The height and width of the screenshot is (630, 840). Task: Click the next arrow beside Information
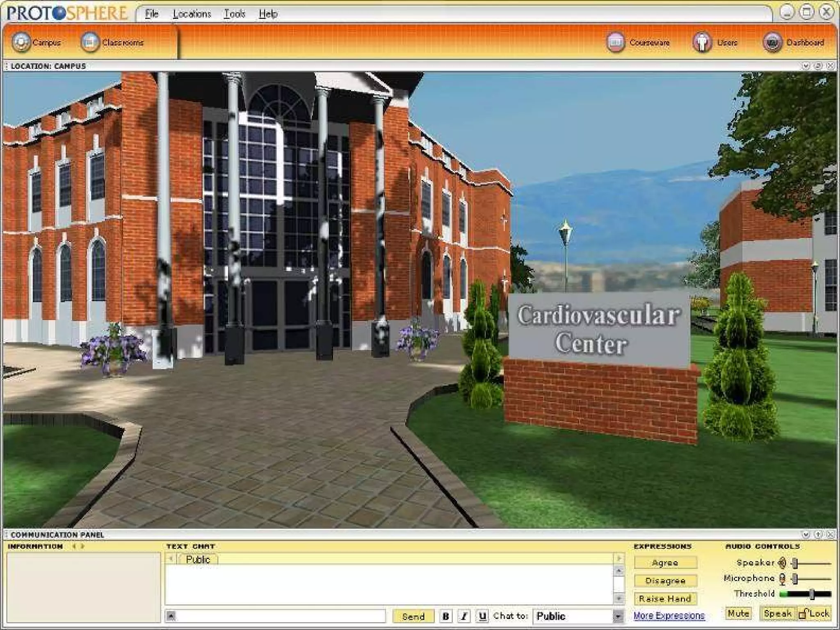point(83,546)
